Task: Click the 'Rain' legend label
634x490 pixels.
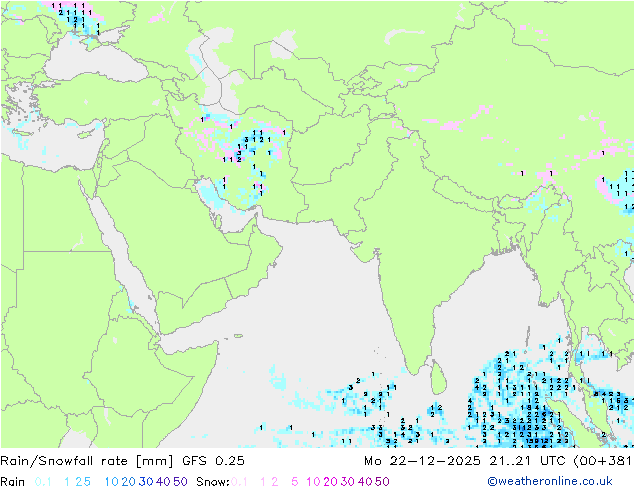Action: pos(13,482)
